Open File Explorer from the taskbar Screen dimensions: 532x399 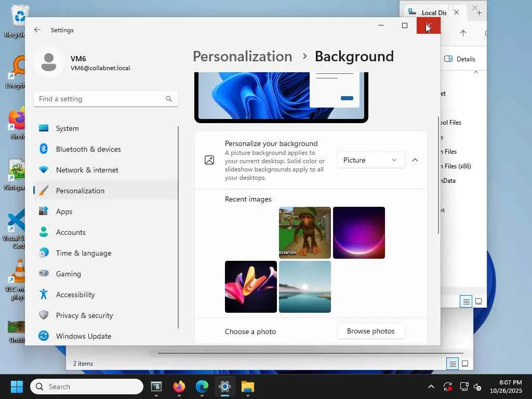(248, 387)
